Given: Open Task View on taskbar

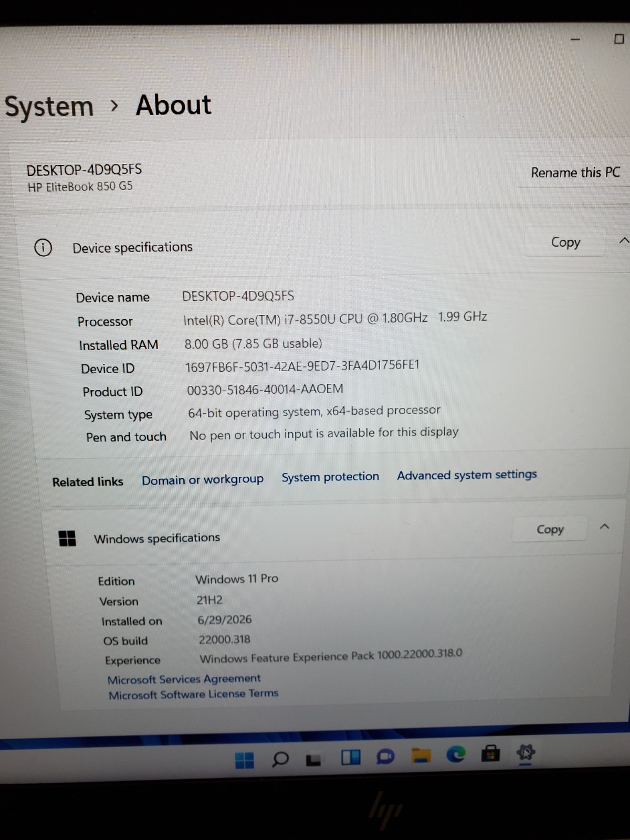Looking at the screenshot, I should pyautogui.click(x=313, y=759).
